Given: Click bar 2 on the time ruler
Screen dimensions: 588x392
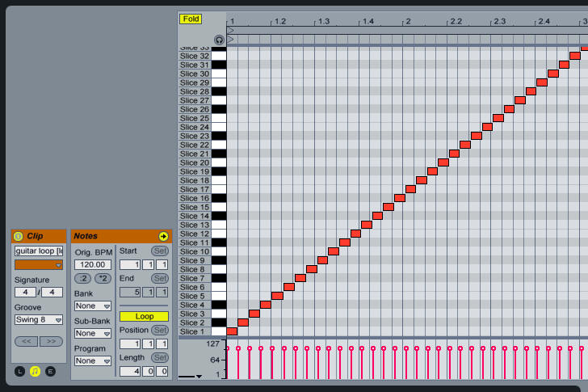Looking at the screenshot, I should pos(408,21).
